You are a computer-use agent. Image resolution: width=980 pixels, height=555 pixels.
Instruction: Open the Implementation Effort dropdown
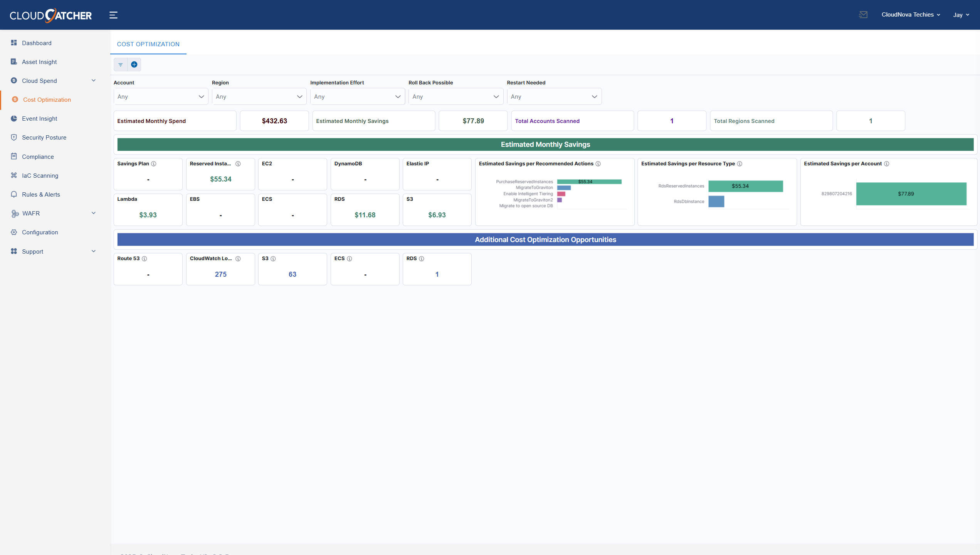pyautogui.click(x=357, y=96)
